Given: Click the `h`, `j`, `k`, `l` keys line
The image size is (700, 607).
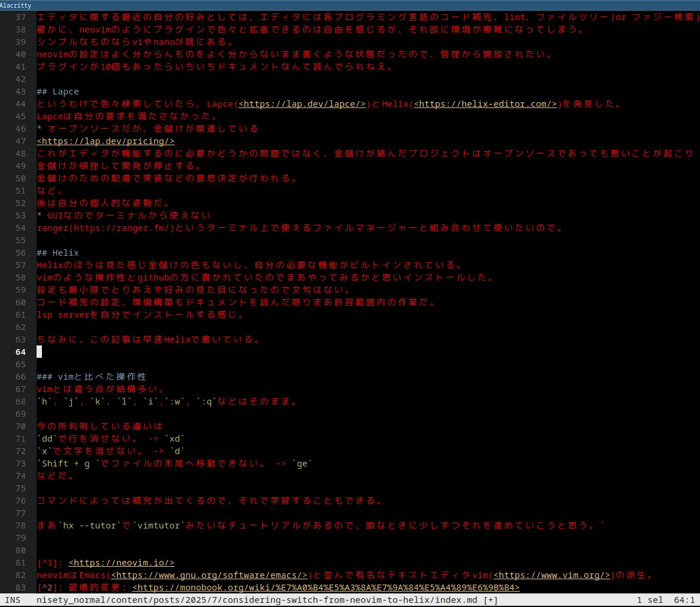Looking at the screenshot, I should [168, 402].
